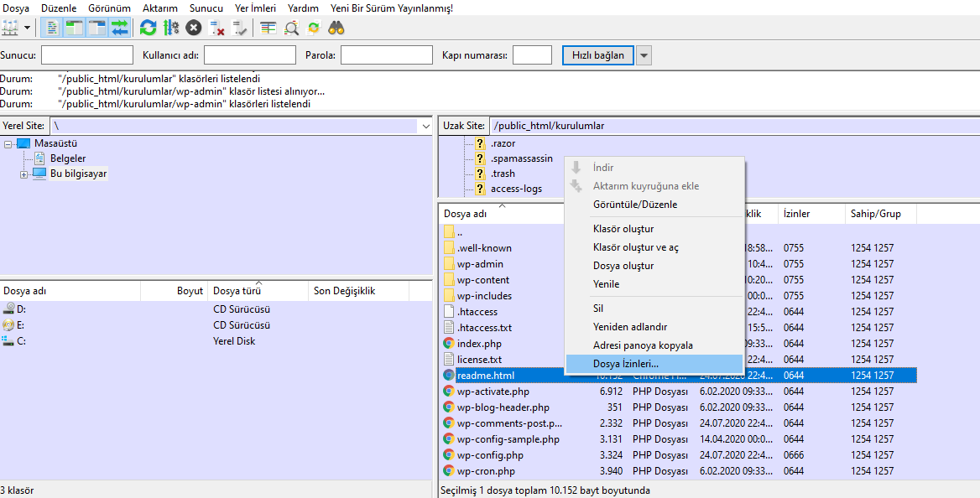The image size is (980, 498).
Task: Click the Chrome icon beside wp-activate.php
Action: pos(449,392)
